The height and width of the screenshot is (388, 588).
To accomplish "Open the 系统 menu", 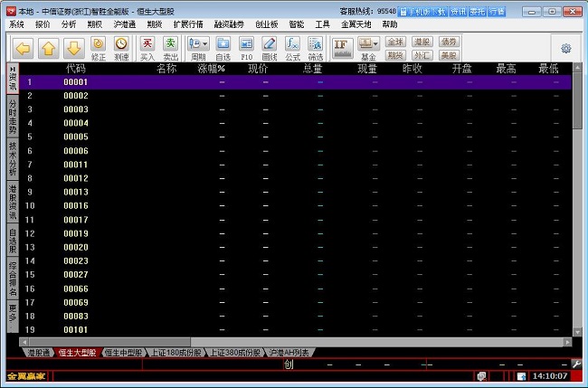I will (16, 24).
